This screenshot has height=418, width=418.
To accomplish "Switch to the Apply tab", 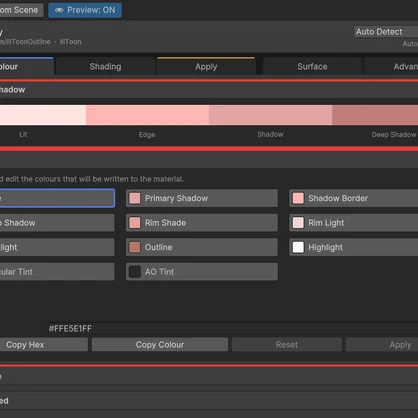I will 206,66.
